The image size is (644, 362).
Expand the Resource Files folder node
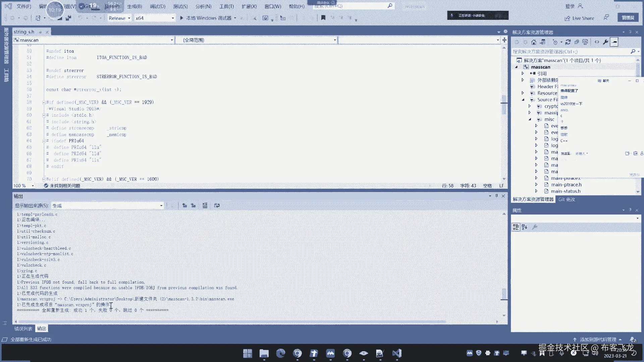pyautogui.click(x=523, y=93)
